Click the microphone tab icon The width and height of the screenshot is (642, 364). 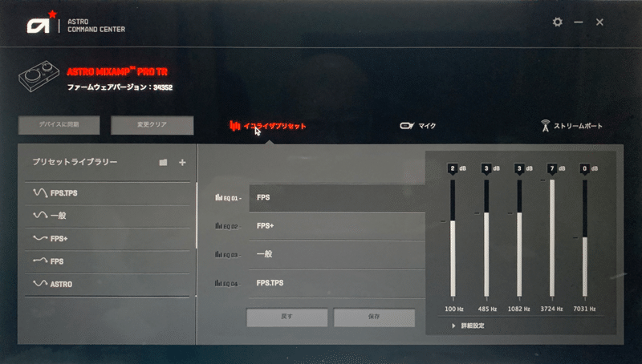(407, 126)
